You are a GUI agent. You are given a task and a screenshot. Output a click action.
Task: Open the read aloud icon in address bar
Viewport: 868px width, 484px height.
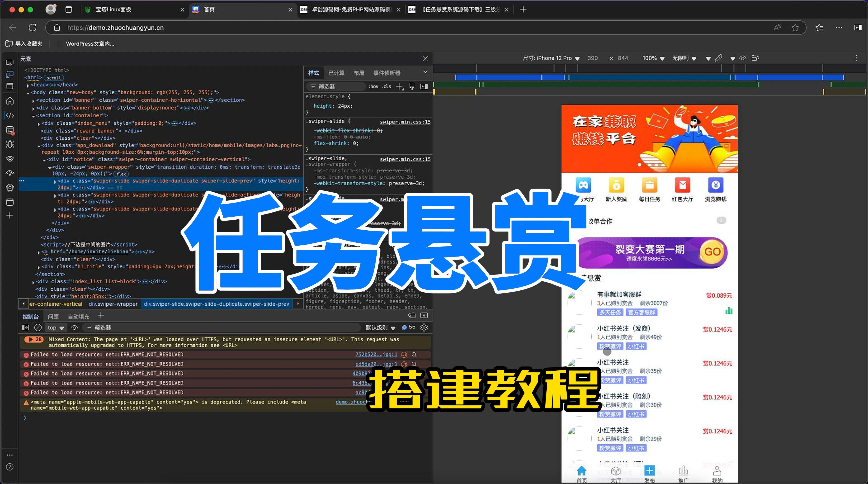point(777,28)
